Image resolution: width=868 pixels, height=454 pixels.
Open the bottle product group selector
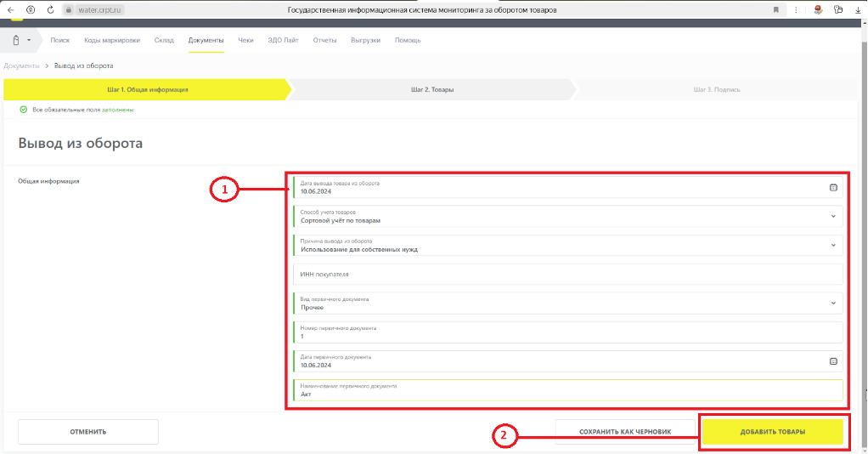(x=21, y=40)
